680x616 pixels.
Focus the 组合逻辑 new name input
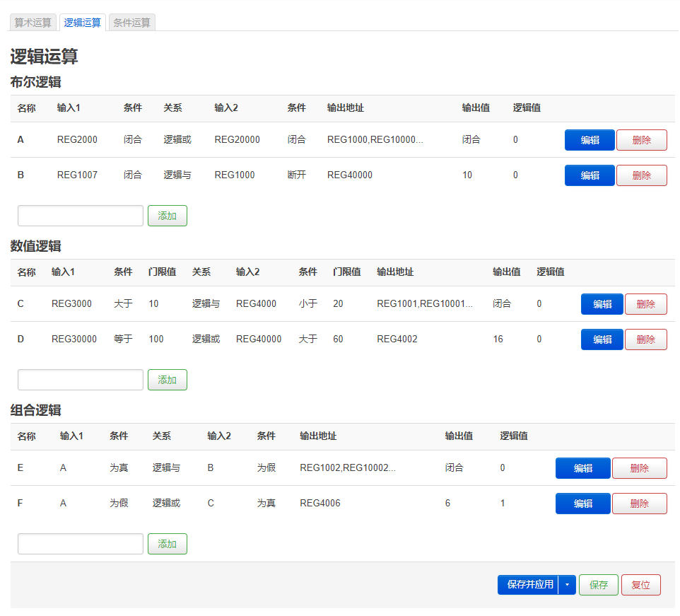(81, 544)
